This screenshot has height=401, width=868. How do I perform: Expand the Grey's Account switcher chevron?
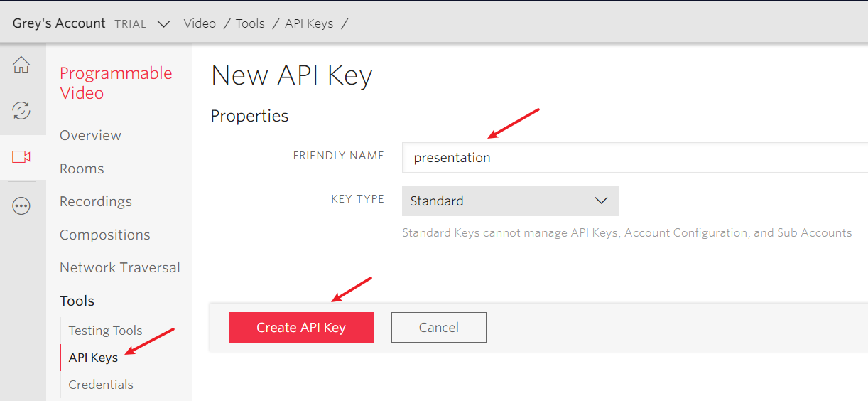pyautogui.click(x=163, y=23)
